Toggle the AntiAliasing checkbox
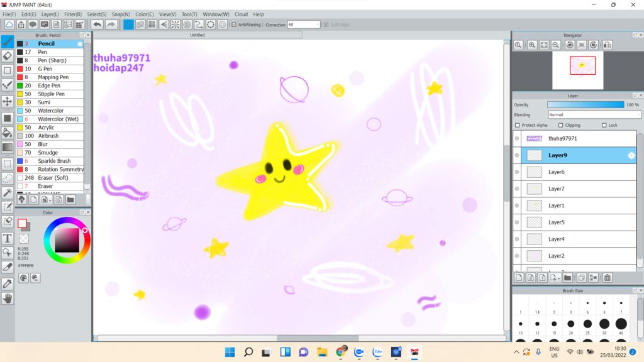644x362 pixels. [234, 25]
